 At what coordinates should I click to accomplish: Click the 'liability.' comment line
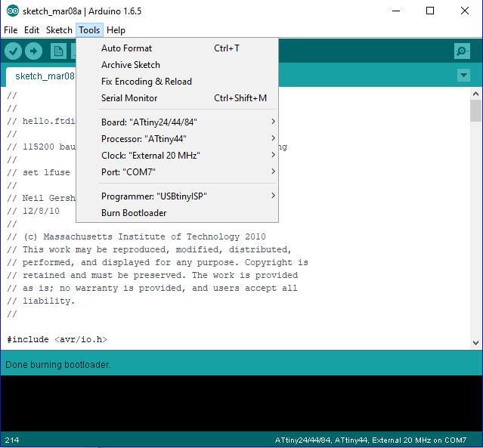41,301
